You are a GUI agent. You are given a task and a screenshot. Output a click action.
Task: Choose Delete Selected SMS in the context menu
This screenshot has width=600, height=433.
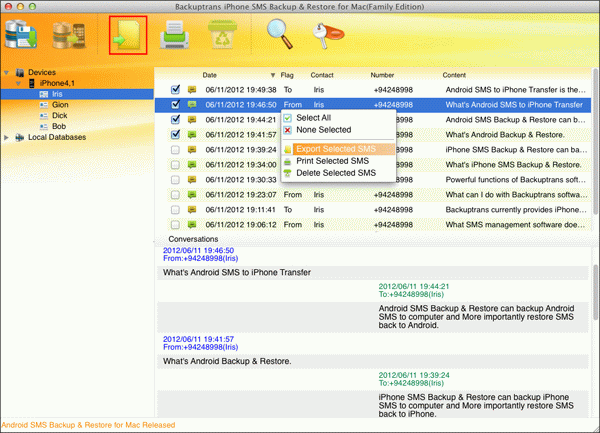pyautogui.click(x=338, y=173)
